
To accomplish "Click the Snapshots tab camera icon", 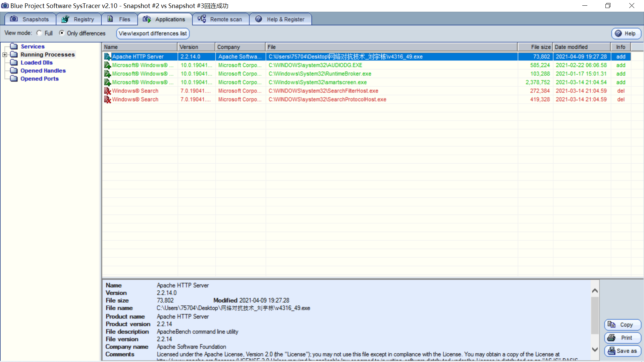I will [14, 19].
